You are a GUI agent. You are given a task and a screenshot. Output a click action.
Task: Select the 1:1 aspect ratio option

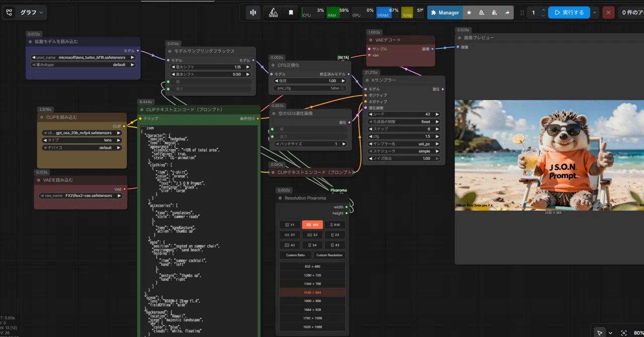click(x=290, y=225)
